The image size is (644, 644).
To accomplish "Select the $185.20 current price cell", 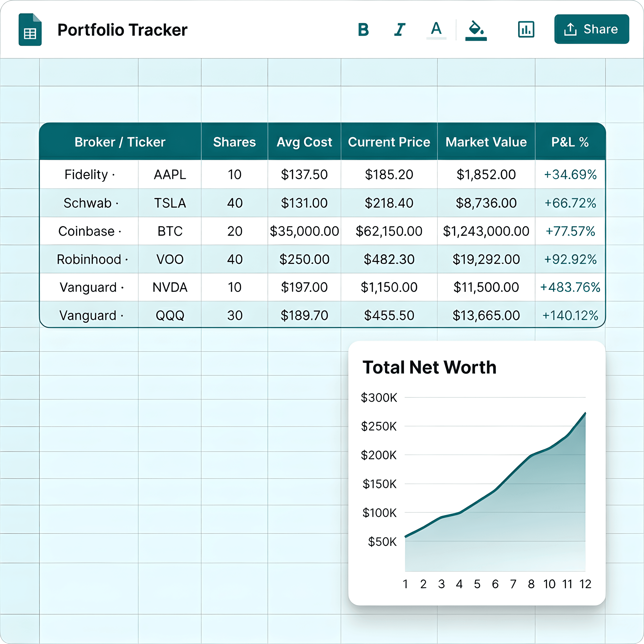I will coord(389,174).
